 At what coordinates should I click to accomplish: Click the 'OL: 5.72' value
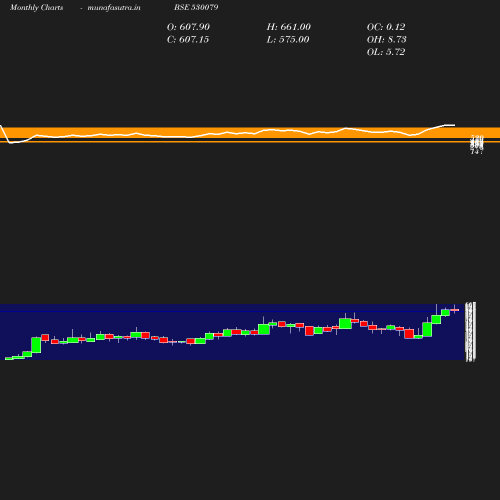point(386,52)
